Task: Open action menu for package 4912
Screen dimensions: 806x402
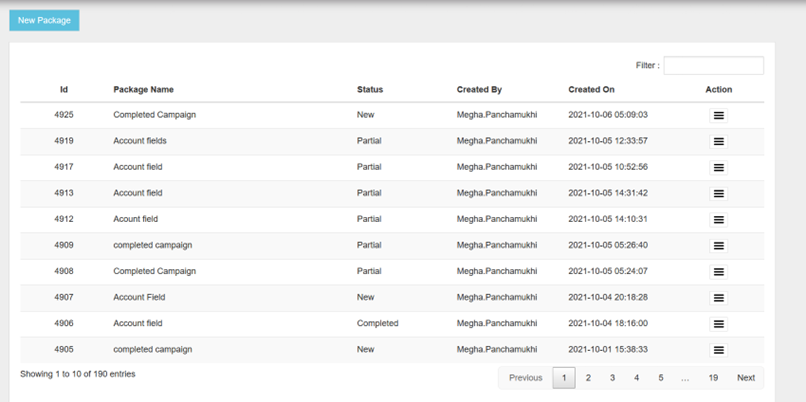Action: (718, 220)
